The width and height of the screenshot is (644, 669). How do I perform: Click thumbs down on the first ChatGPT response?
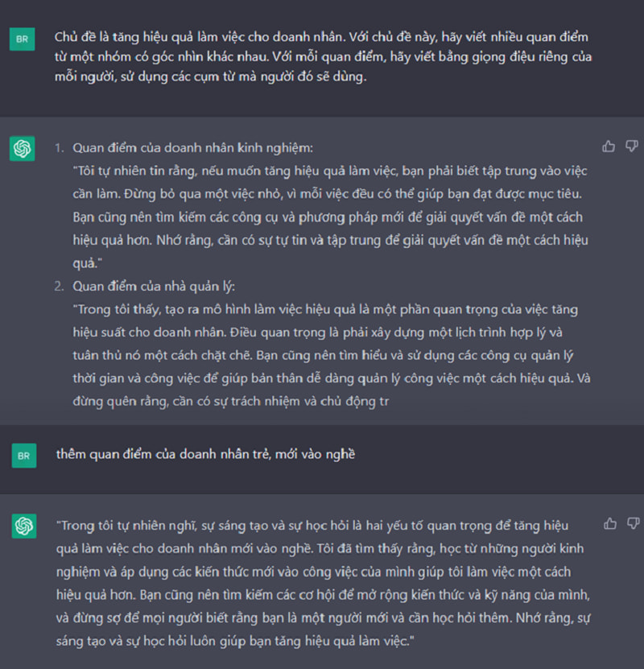632,147
